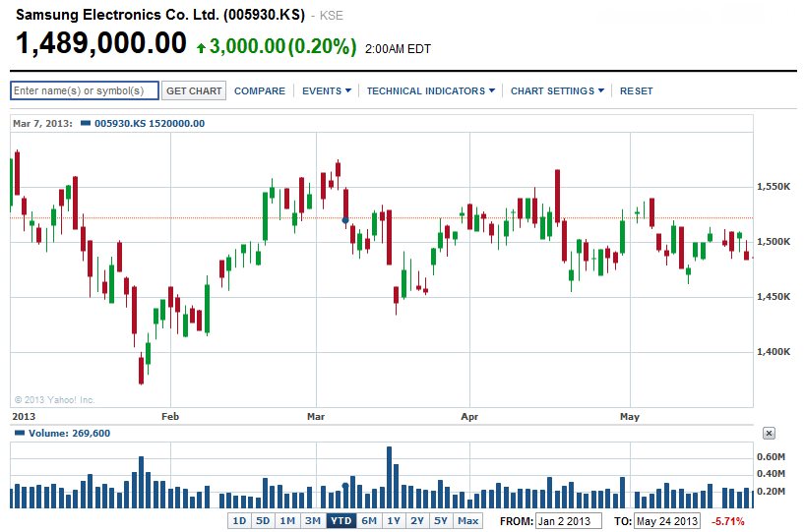The height and width of the screenshot is (532, 805).
Task: Click the 0.40M volume axis label
Action: (x=772, y=474)
